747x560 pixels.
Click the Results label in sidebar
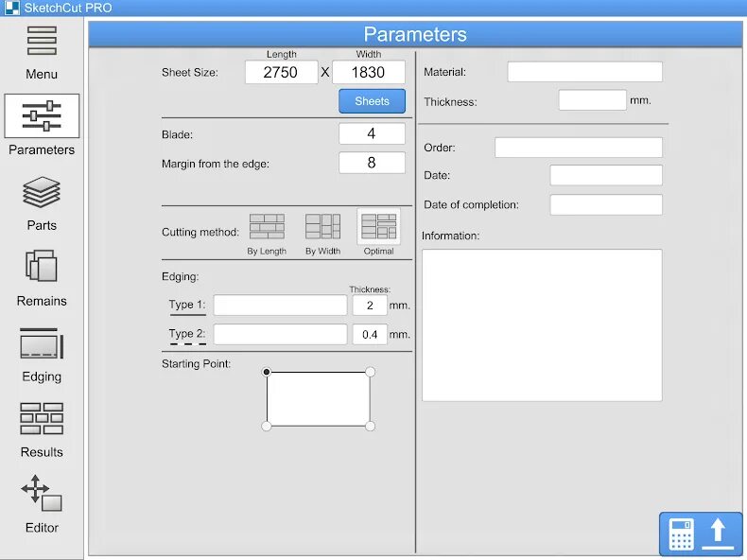42,452
